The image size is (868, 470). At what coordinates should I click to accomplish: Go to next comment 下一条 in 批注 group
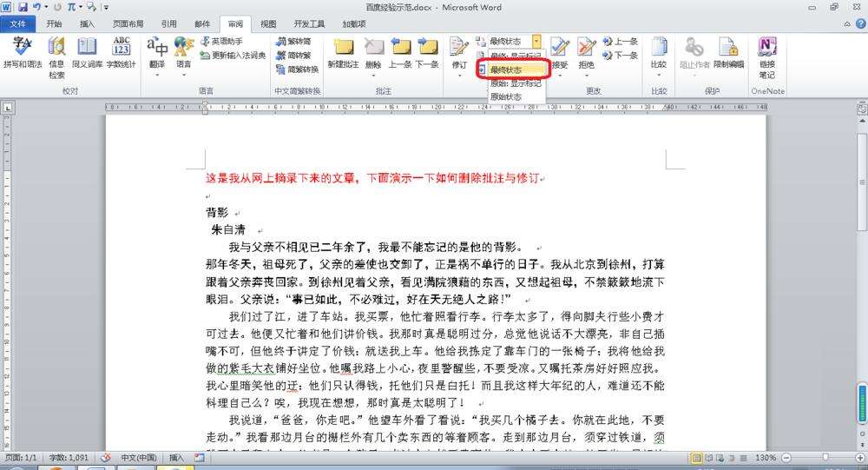point(427,53)
